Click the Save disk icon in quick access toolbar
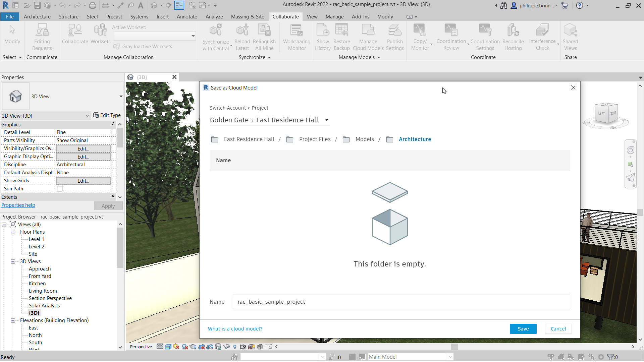Image resolution: width=644 pixels, height=362 pixels. point(37,5)
